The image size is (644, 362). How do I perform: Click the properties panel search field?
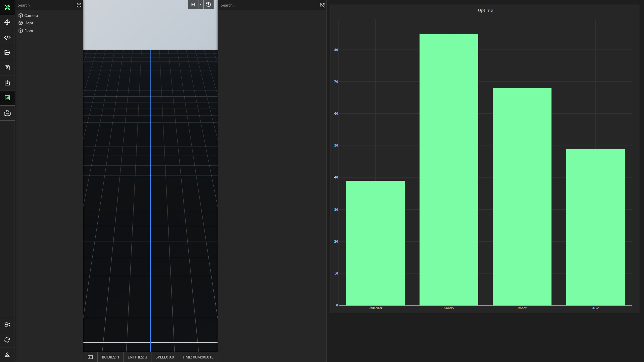click(268, 5)
